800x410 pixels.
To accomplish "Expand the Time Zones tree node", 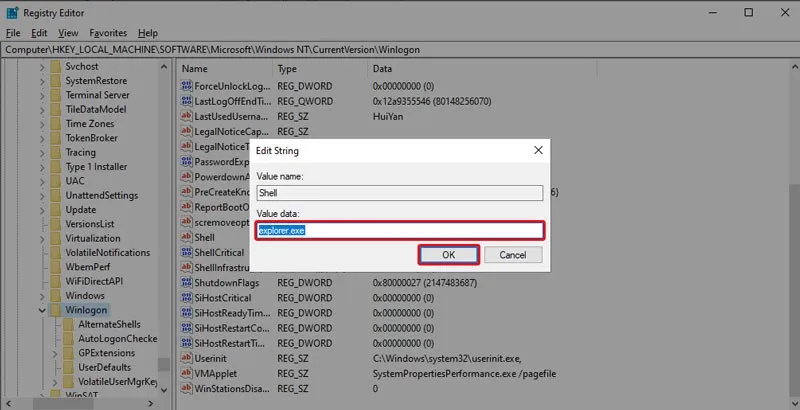I will [42, 123].
